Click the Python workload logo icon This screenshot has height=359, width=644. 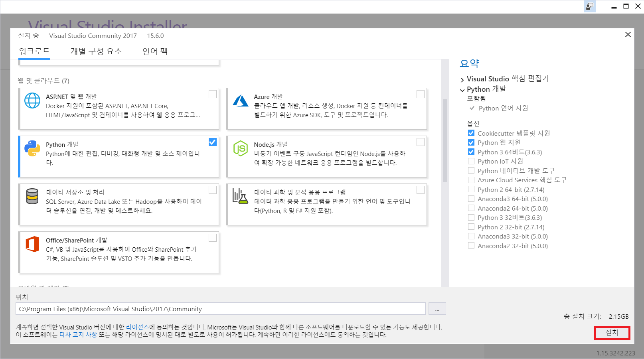[32, 148]
